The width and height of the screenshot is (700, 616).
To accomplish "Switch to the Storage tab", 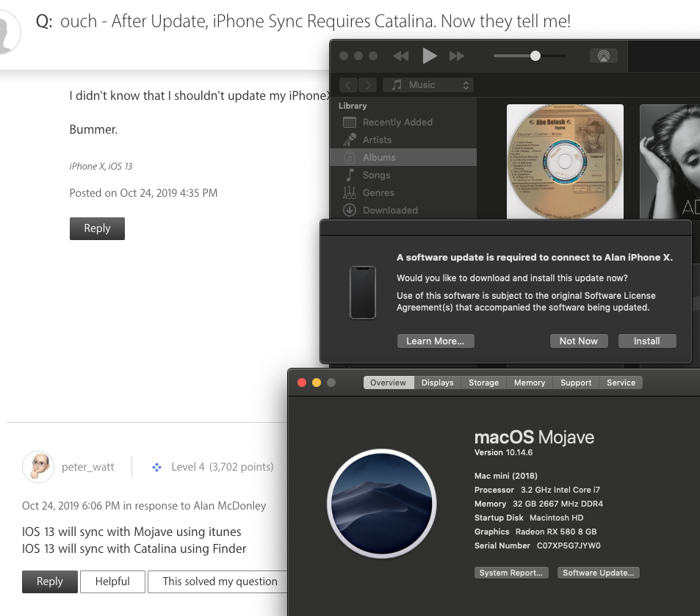I will tap(483, 383).
